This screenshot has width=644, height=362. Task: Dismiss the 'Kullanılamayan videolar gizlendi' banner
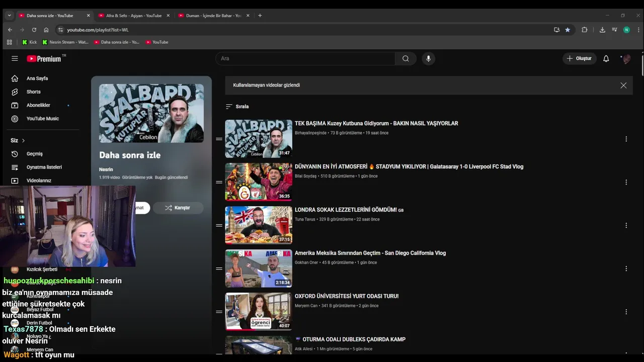coord(623,85)
